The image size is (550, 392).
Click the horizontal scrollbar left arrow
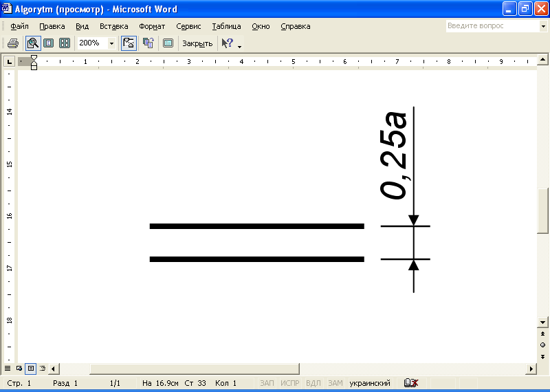54,369
